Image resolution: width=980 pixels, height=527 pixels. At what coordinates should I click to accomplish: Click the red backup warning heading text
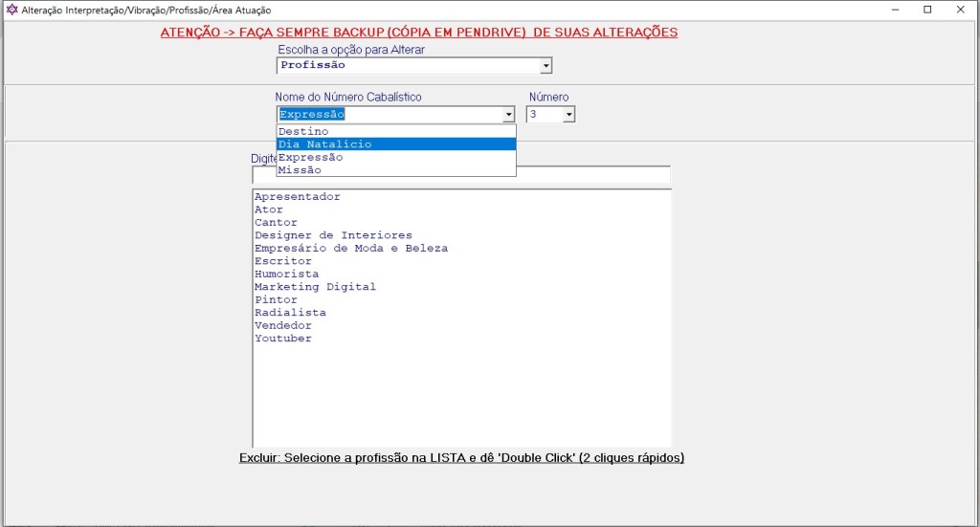418,33
